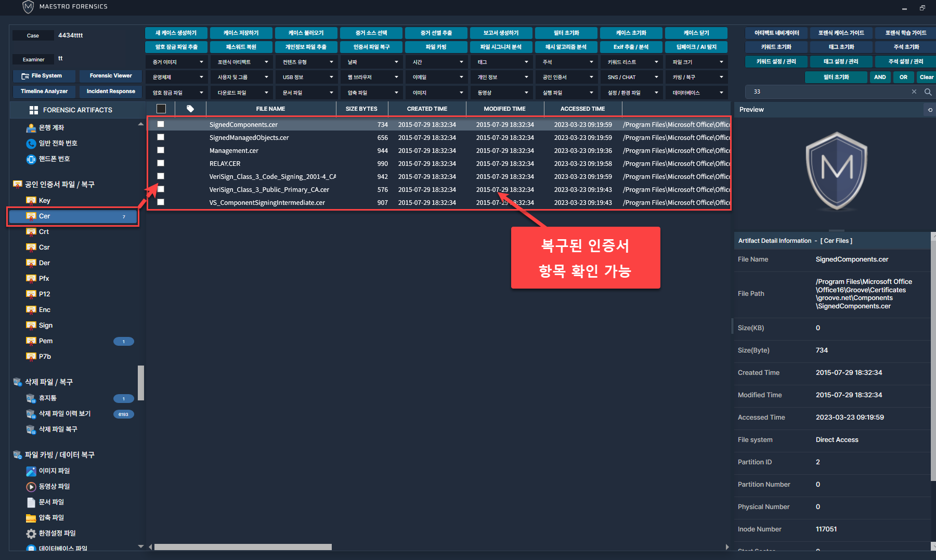936x560 pixels.
Task: Click the 환경설정 파일 gear icon
Action: 31,533
